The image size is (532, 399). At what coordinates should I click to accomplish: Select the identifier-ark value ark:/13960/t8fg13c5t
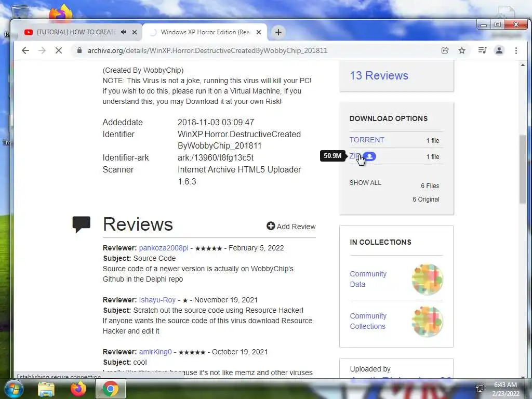pyautogui.click(x=216, y=158)
